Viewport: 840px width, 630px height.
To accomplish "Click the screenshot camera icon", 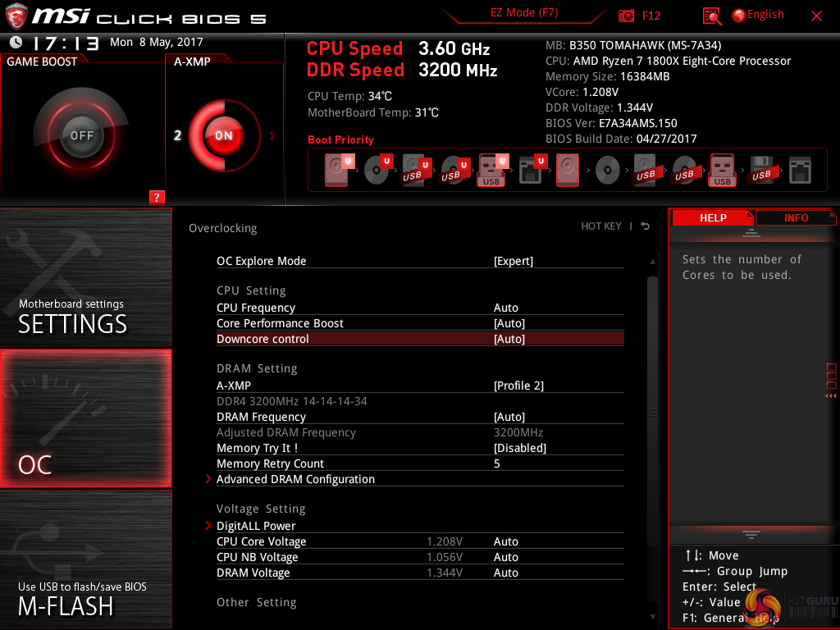I will tap(626, 16).
